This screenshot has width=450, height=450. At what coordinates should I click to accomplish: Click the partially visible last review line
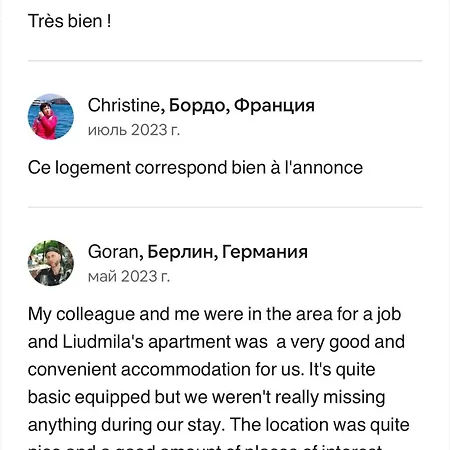click(205, 447)
